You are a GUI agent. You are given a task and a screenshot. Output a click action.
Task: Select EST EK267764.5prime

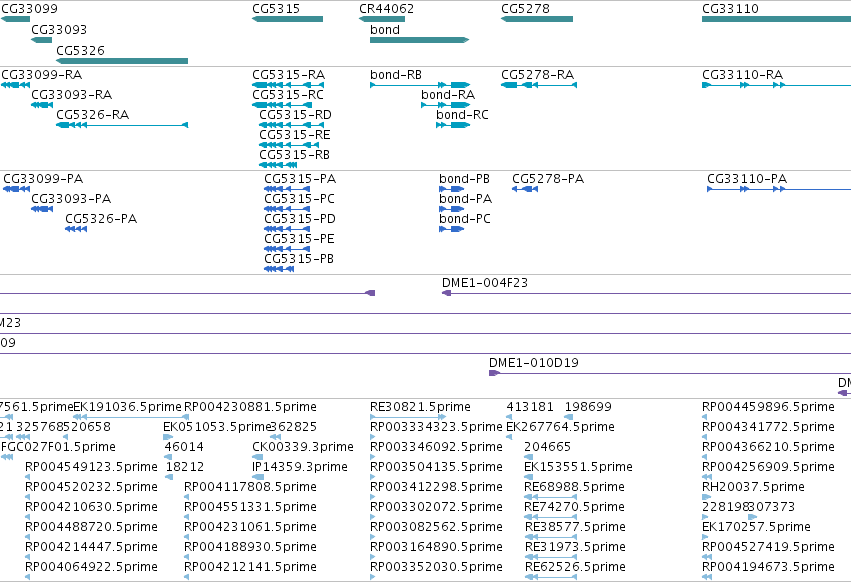[560, 427]
